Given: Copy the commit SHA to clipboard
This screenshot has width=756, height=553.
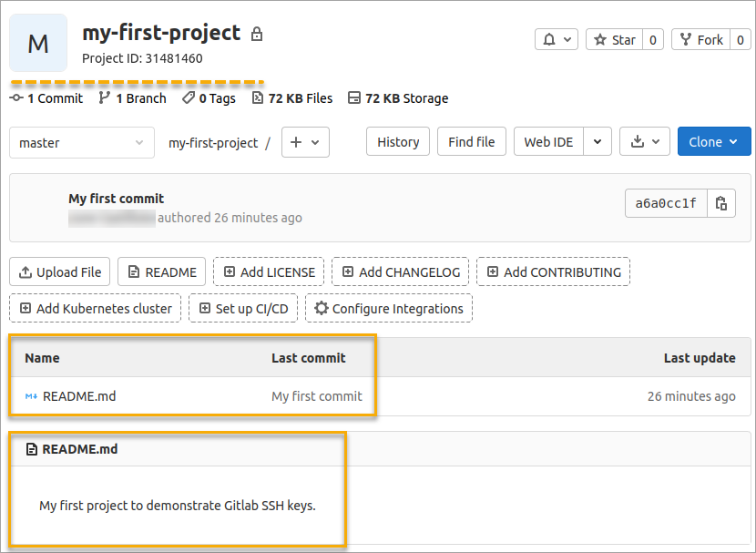Looking at the screenshot, I should [721, 203].
